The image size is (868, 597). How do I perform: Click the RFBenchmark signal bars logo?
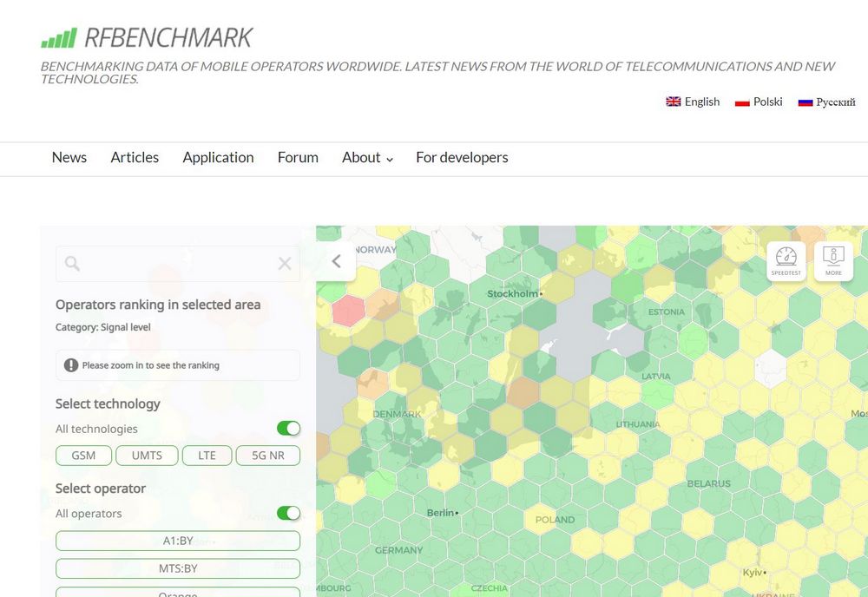(x=58, y=38)
